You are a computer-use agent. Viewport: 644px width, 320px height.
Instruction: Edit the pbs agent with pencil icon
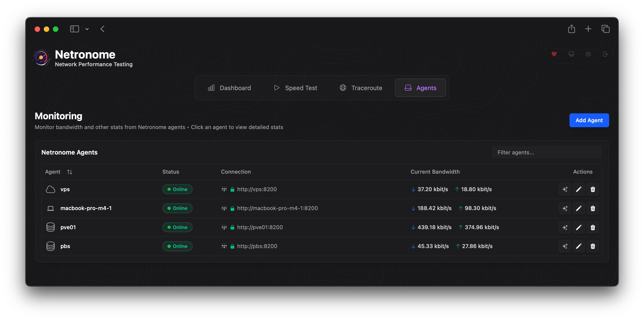coord(579,246)
